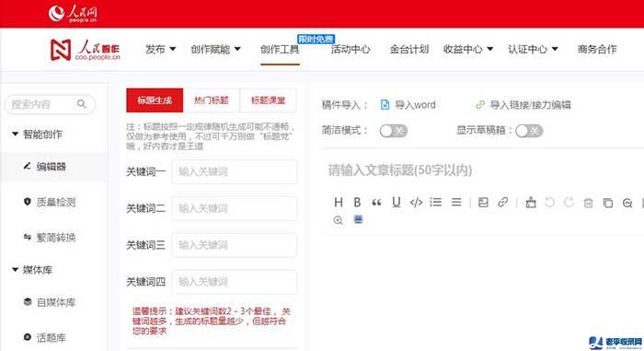This screenshot has height=351, width=644.
Task: Zoom out using the magnifier-minus icon
Action: point(627,203)
